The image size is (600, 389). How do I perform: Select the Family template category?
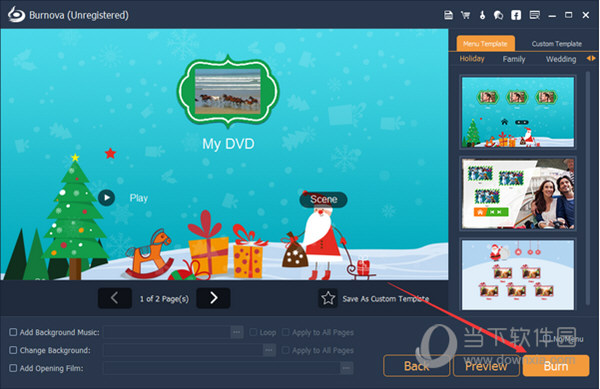[x=514, y=59]
